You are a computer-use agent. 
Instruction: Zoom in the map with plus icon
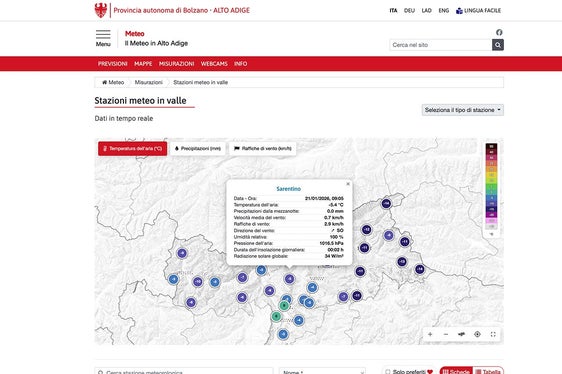(x=430, y=334)
